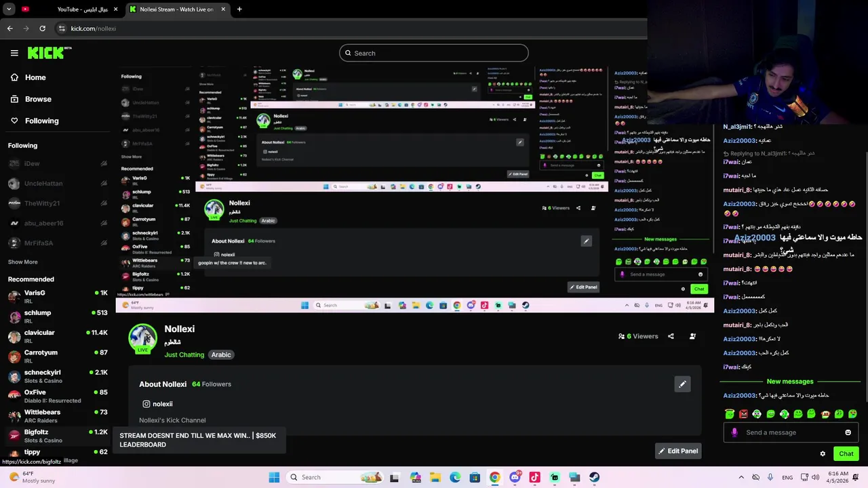The width and height of the screenshot is (868, 488).
Task: Open Steam from the taskbar
Action: [594, 477]
